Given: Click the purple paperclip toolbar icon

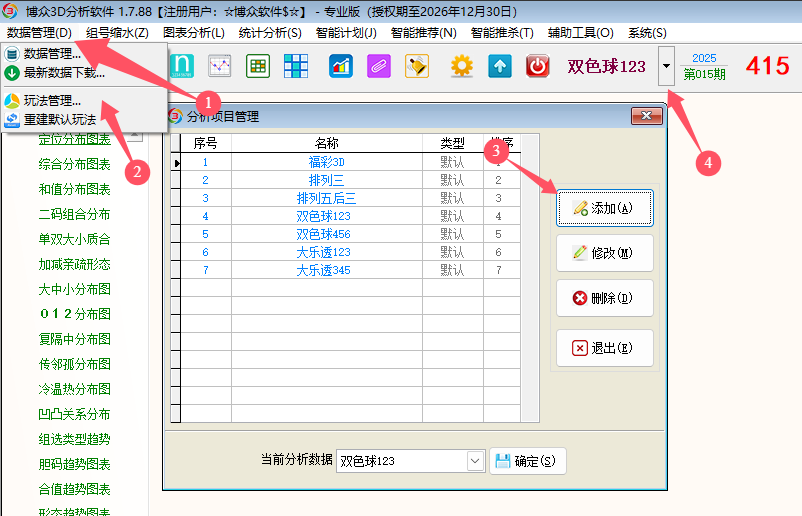Looking at the screenshot, I should click(x=378, y=66).
